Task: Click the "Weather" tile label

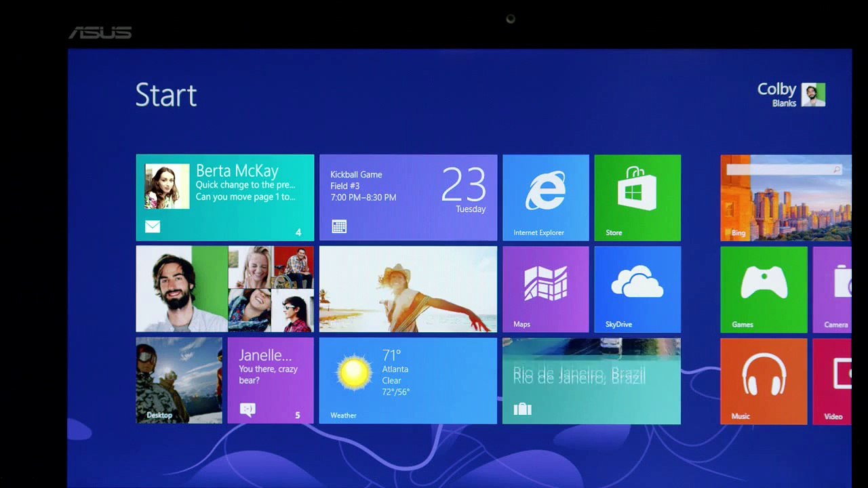Action: 343,415
